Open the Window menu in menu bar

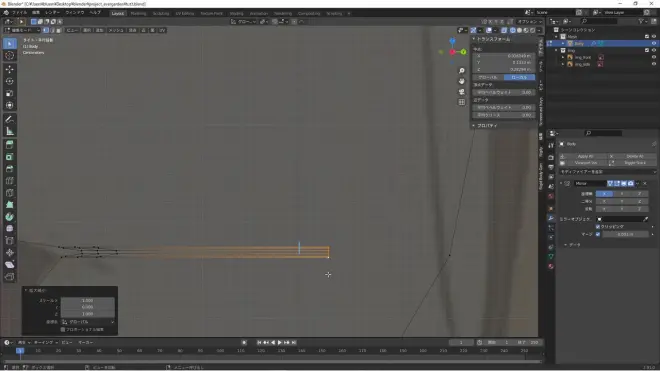coord(75,13)
